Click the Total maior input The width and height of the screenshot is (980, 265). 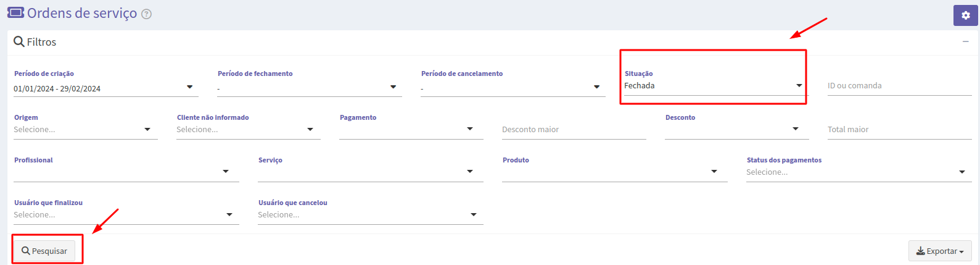900,130
